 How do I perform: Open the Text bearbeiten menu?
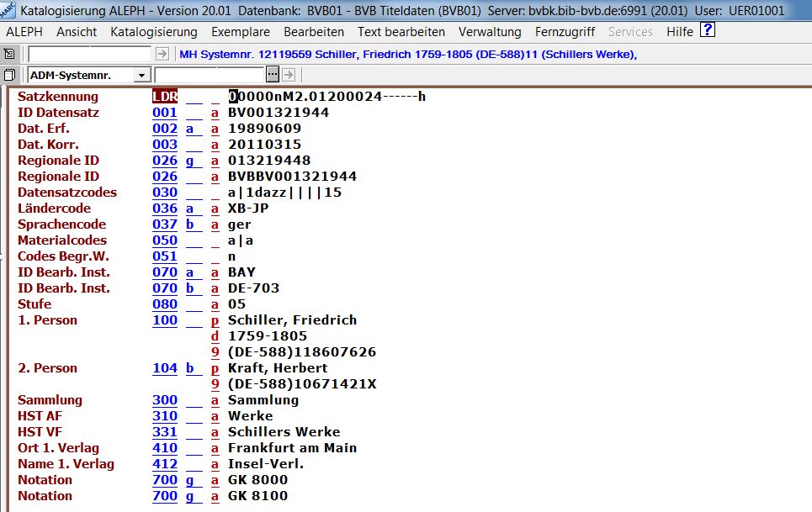pyautogui.click(x=401, y=32)
